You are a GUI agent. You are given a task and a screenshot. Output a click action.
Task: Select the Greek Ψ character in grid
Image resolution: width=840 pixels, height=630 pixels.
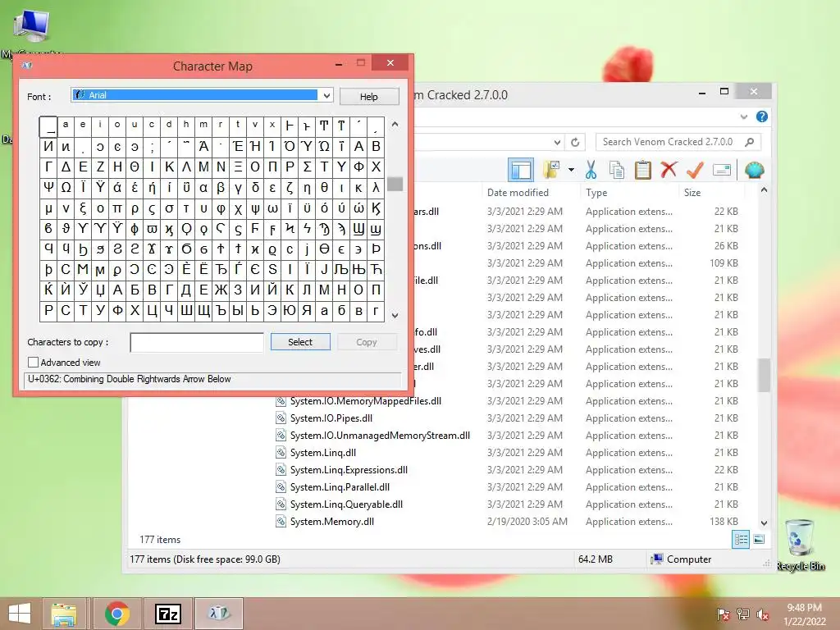tap(48, 188)
